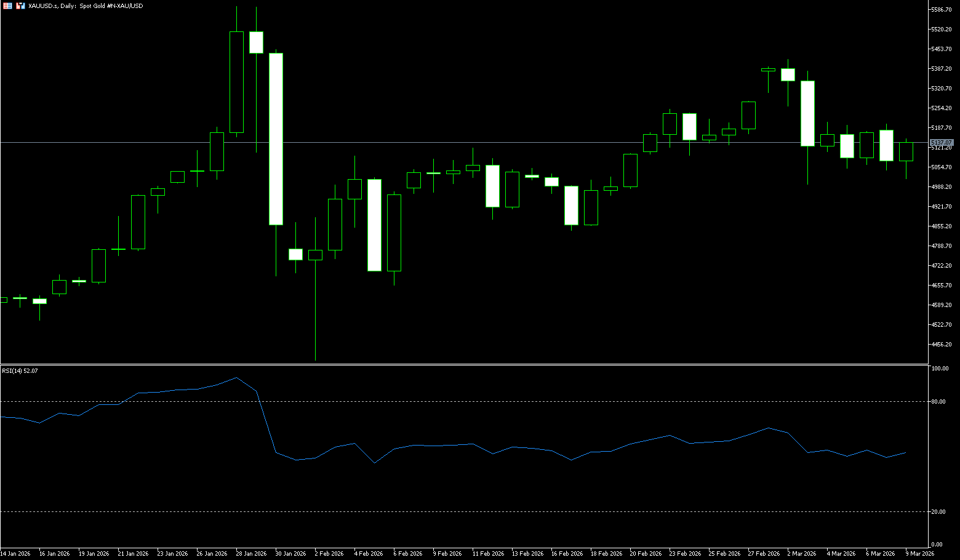Click the 2 Feb 2026 date label
Viewport: 960px width, 560px height.
[329, 553]
